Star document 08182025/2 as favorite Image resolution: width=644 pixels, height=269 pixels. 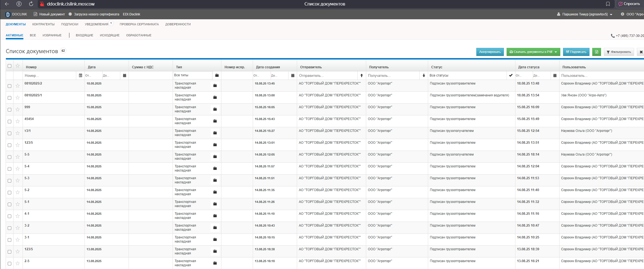pyautogui.click(x=18, y=86)
